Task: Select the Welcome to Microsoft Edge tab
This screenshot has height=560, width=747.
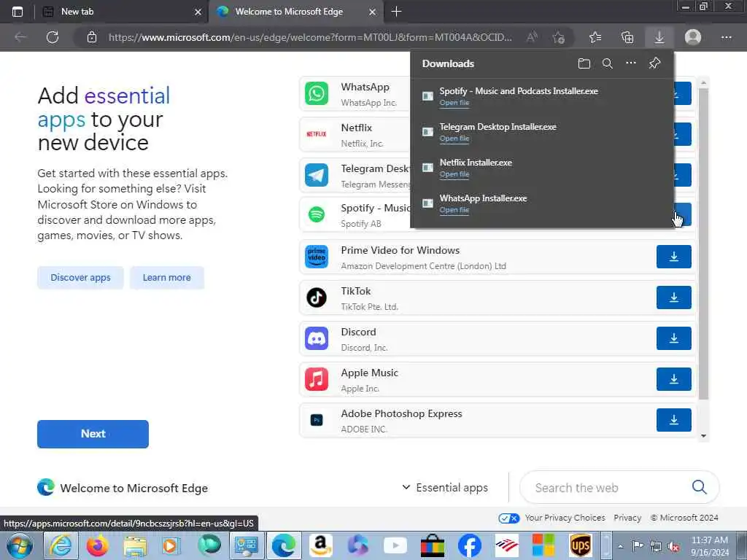Action: pyautogui.click(x=295, y=12)
